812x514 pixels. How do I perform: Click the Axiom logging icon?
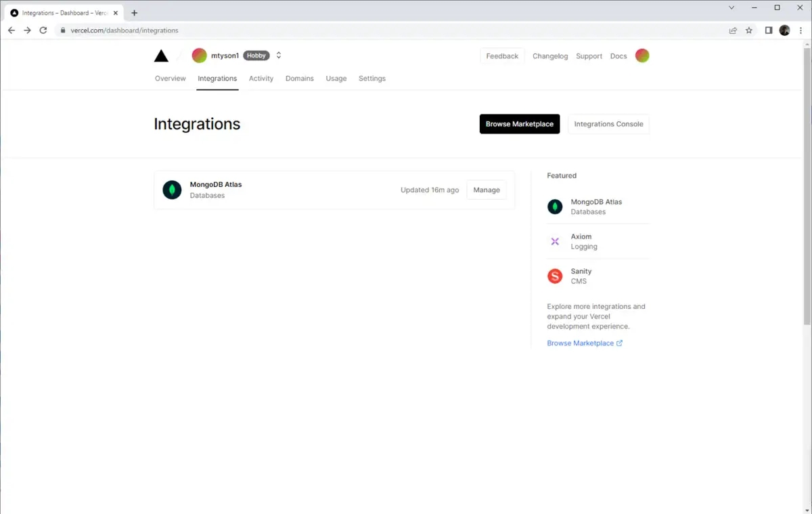(x=555, y=242)
